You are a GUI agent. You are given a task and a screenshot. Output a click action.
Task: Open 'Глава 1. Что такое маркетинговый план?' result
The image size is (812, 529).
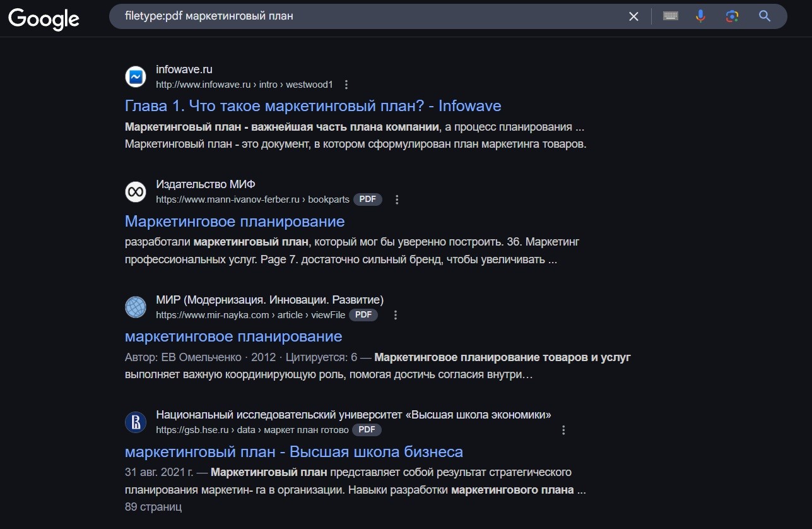(313, 105)
